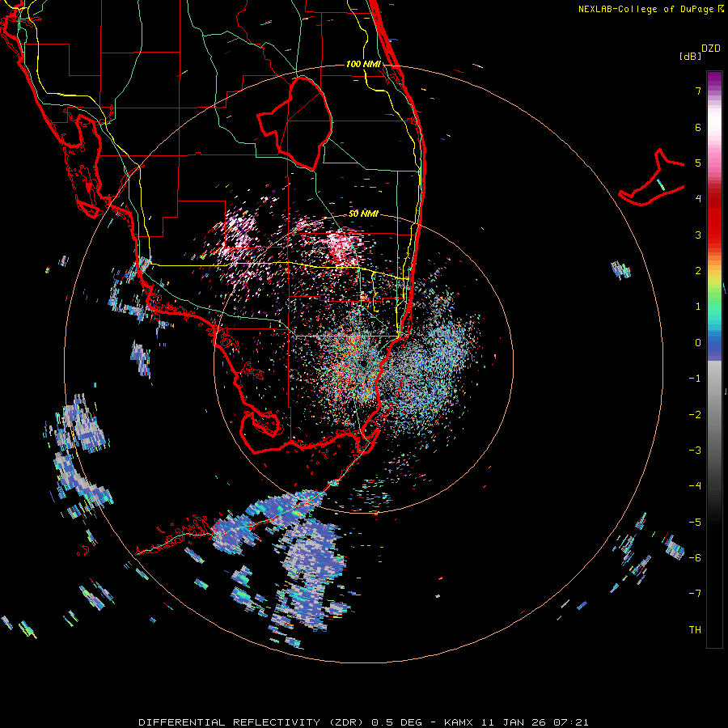Click the -2 value on color scale
This screenshot has width=728, height=728.
point(695,415)
